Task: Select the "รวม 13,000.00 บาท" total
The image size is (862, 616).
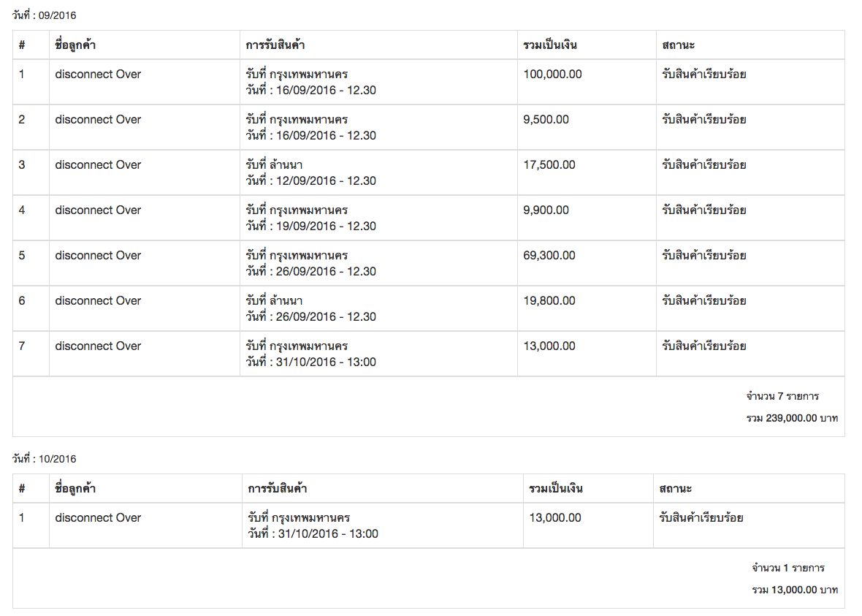Action: tap(795, 590)
